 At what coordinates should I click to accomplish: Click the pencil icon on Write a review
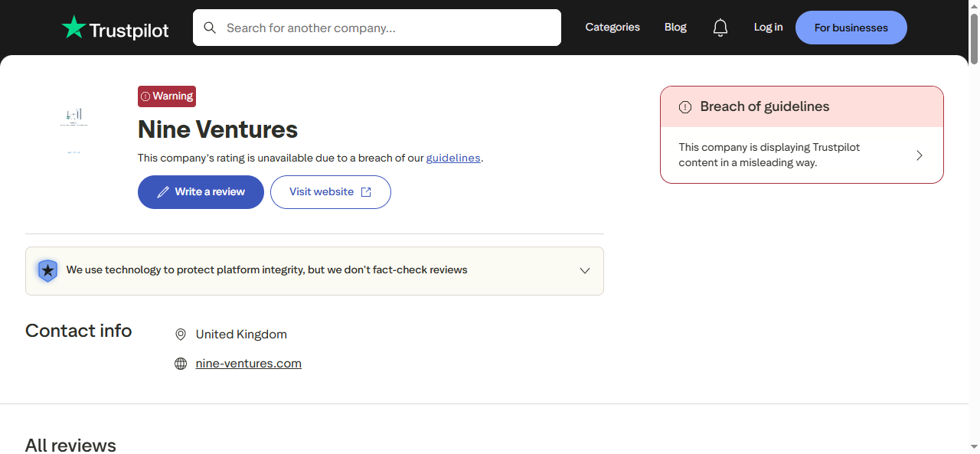[x=163, y=191]
